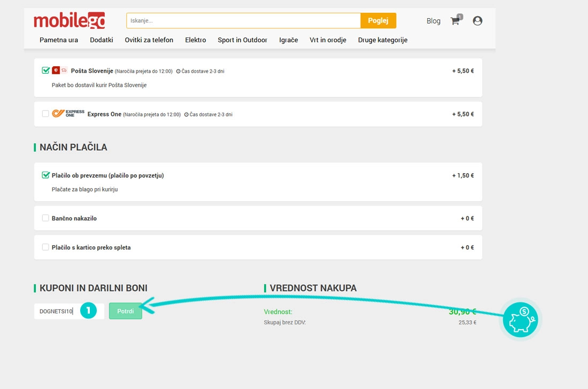Screen dimensions: 588x389
Task: Click the mobilego logo
Action: click(69, 21)
